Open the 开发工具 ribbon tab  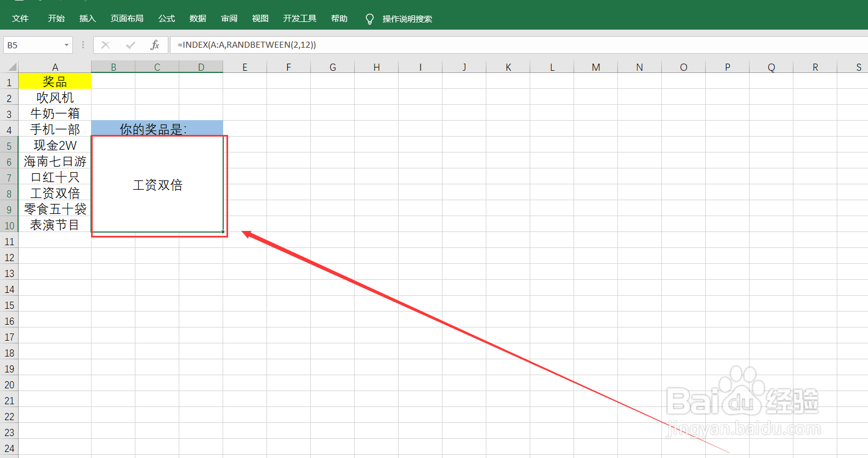click(x=299, y=19)
